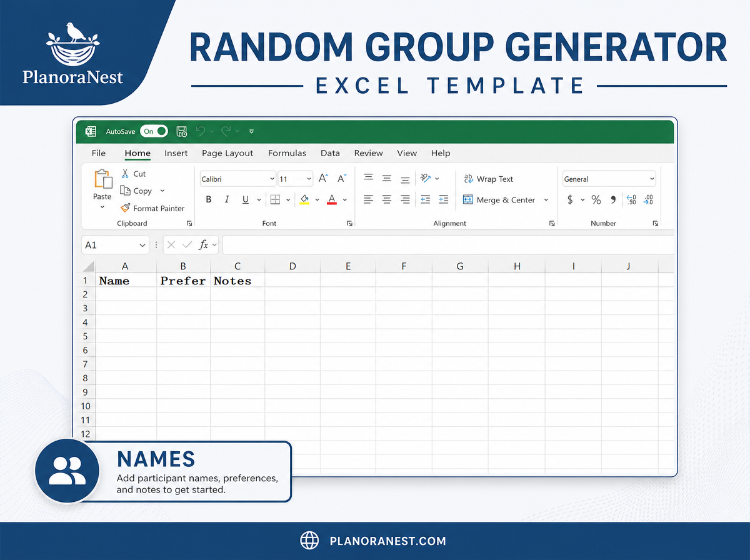Open the Alignment dialog launcher
This screenshot has height=560, width=750.
[552, 223]
